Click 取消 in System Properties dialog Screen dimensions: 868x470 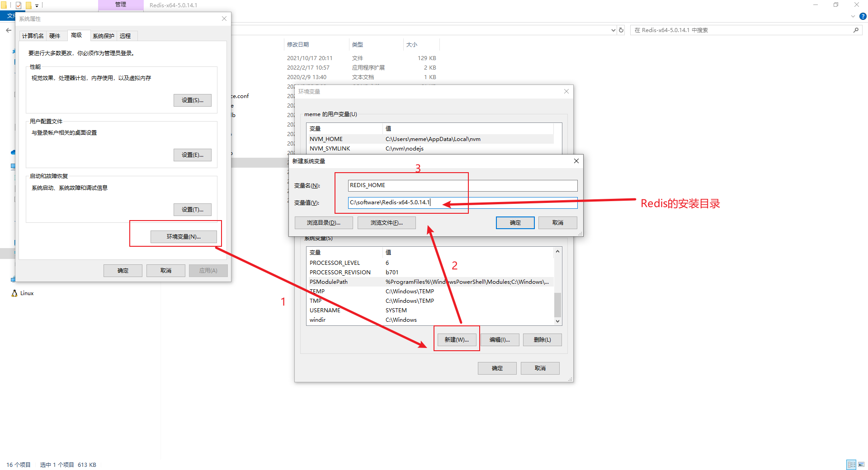[x=166, y=271]
